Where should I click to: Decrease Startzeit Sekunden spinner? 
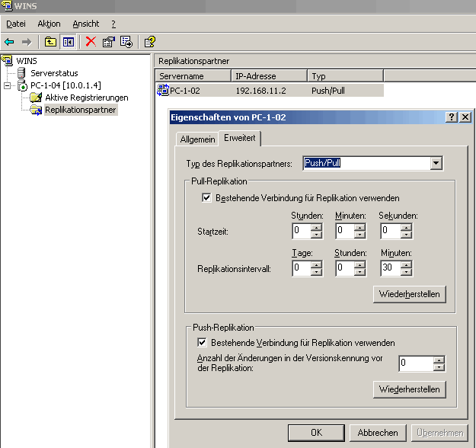(406, 234)
